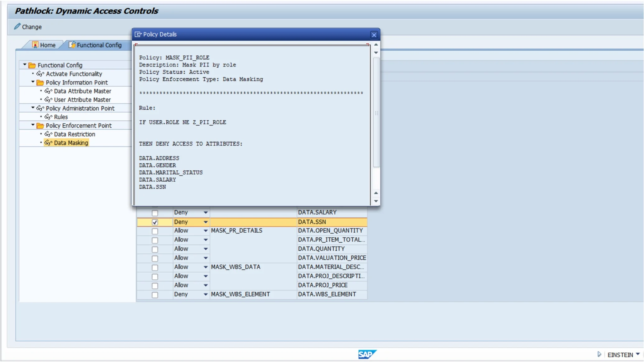Click the MASK_WBS_ELEMENT policy cell

coord(253,294)
